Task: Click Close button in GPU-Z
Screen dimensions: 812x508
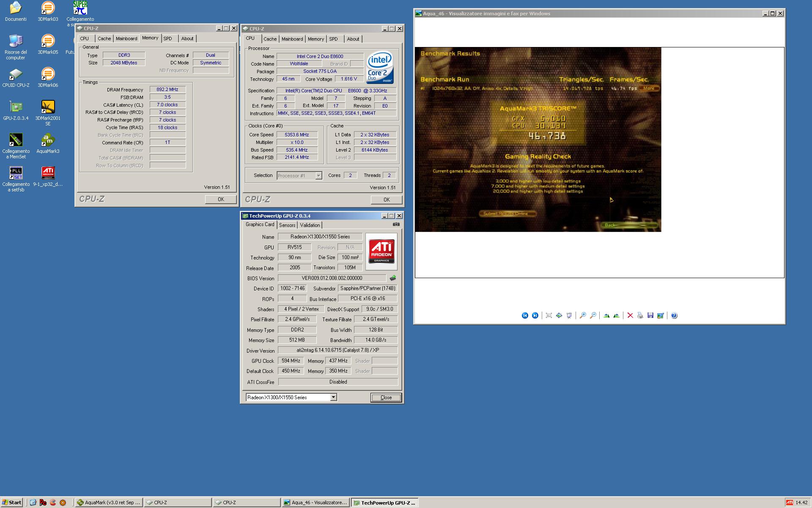Action: (x=386, y=397)
